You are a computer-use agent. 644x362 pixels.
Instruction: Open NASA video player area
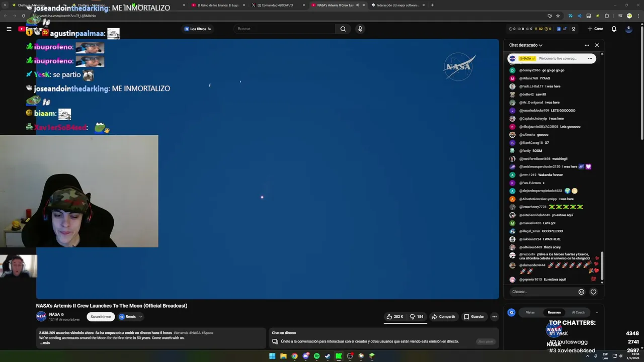268,169
